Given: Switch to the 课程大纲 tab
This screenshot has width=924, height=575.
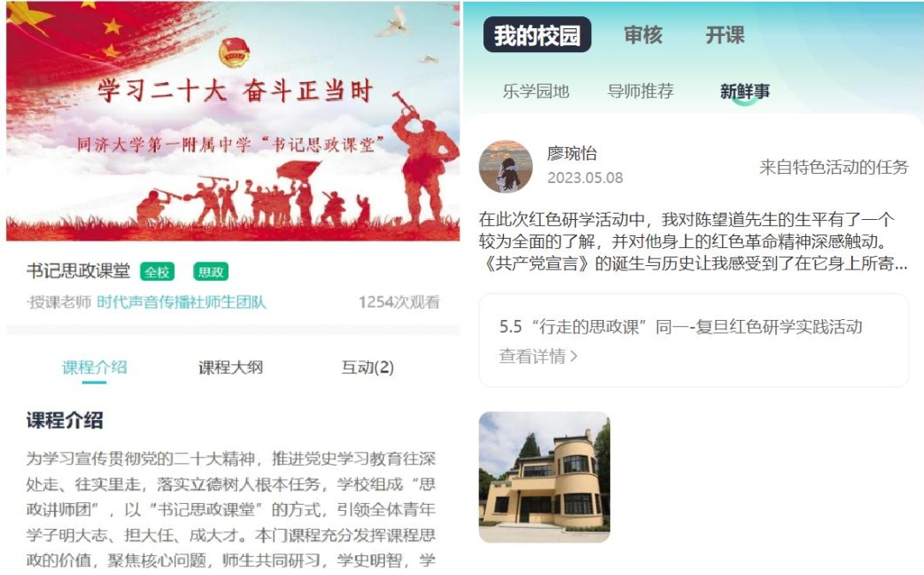Looking at the screenshot, I should point(230,368).
